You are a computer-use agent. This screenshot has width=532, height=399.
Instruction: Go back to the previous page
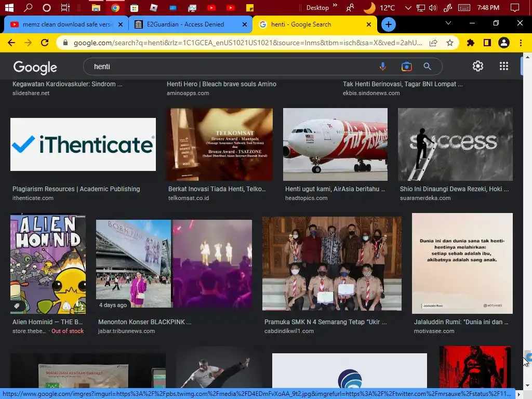click(11, 43)
